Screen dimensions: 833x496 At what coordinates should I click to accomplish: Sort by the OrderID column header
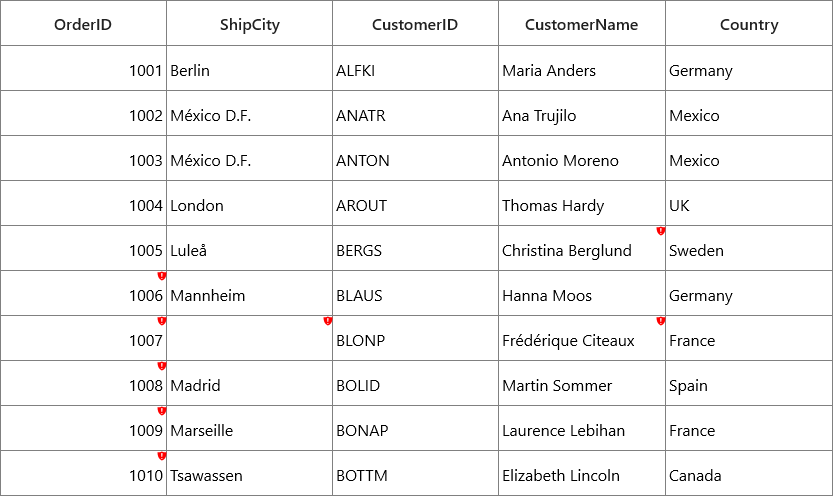coord(83,23)
